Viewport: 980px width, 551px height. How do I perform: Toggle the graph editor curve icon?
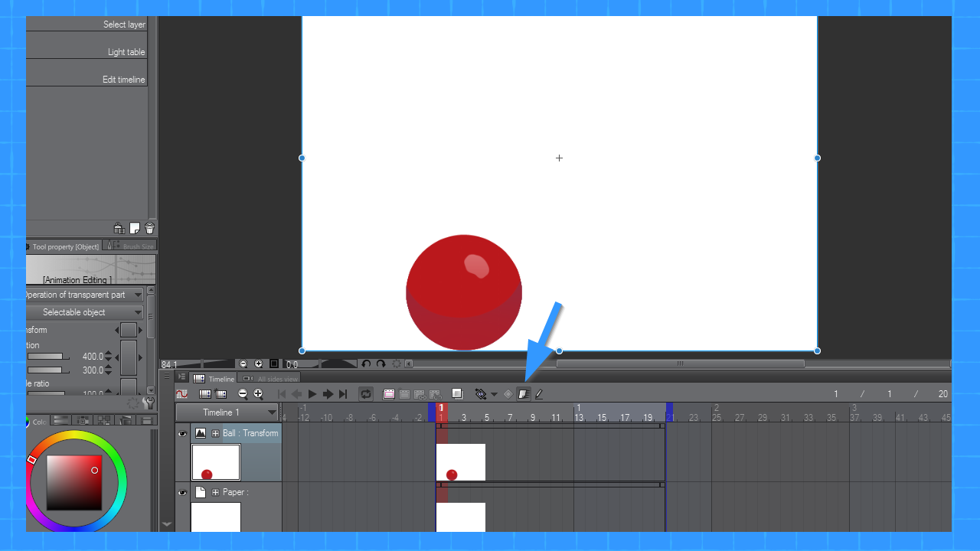[x=181, y=394]
